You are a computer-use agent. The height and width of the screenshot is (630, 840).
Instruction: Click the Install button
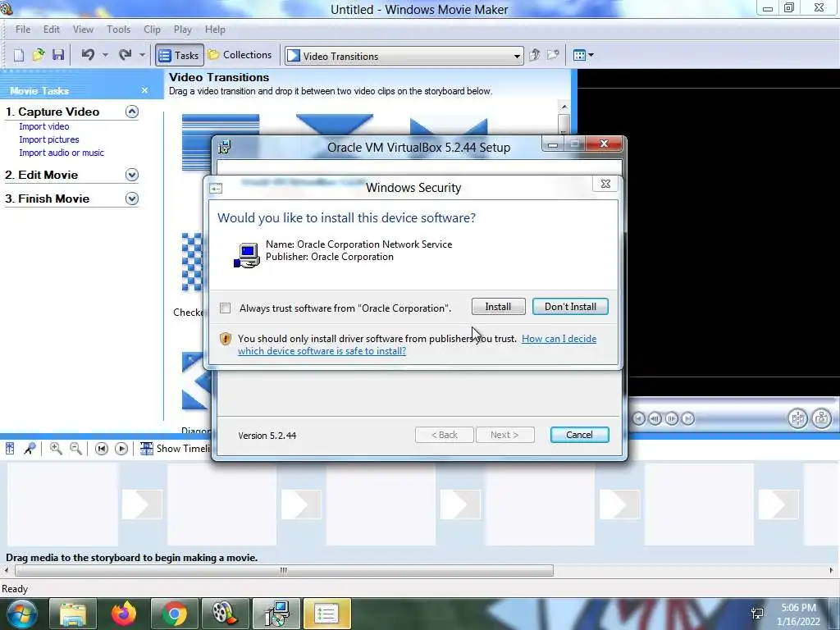tap(498, 307)
